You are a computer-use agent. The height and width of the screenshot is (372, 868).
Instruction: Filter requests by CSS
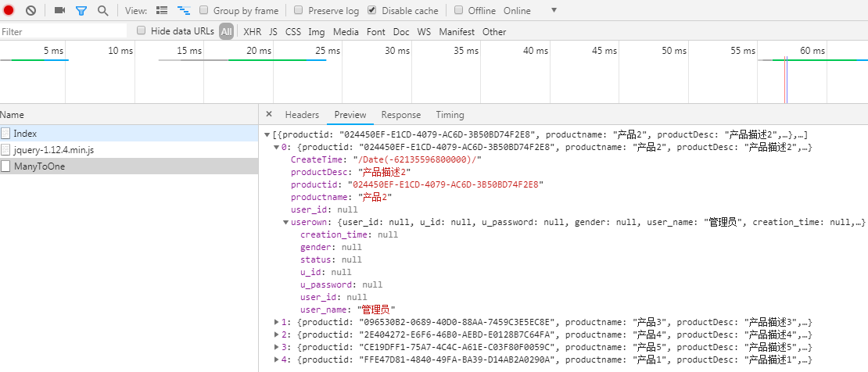[292, 31]
